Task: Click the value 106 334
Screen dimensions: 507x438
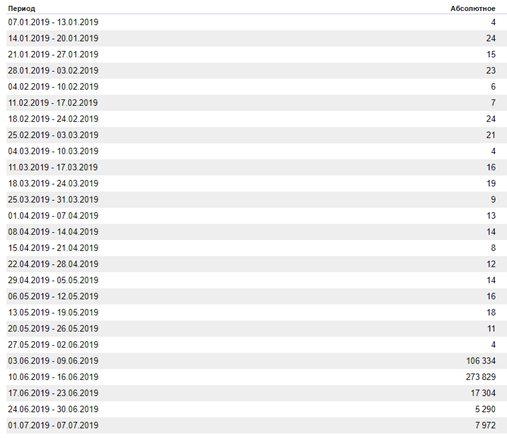Action: (481, 361)
